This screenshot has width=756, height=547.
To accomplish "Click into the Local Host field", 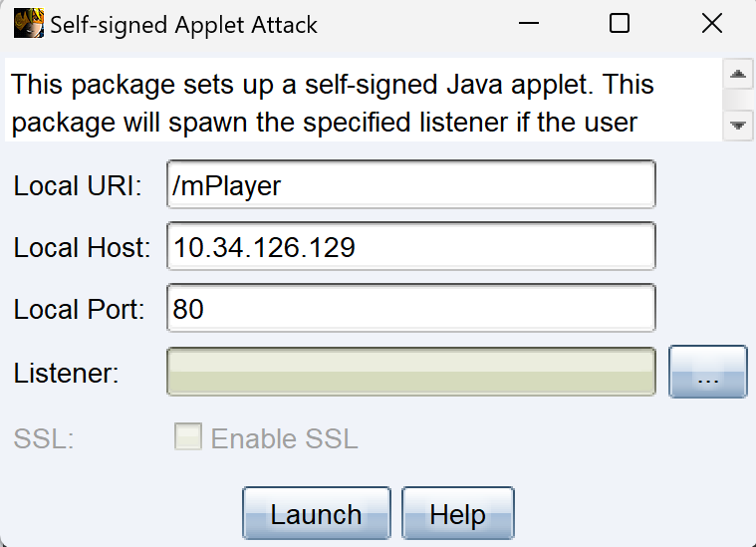I will [410, 246].
